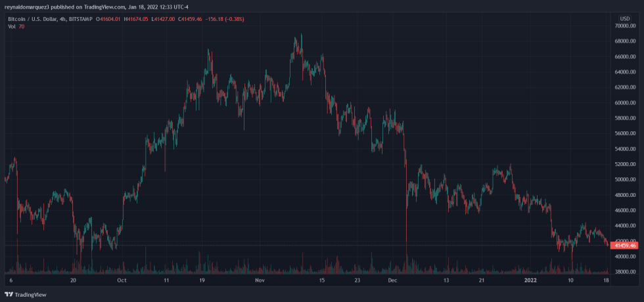
Task: Click the 38000.00 price axis label
Action: 624,272
